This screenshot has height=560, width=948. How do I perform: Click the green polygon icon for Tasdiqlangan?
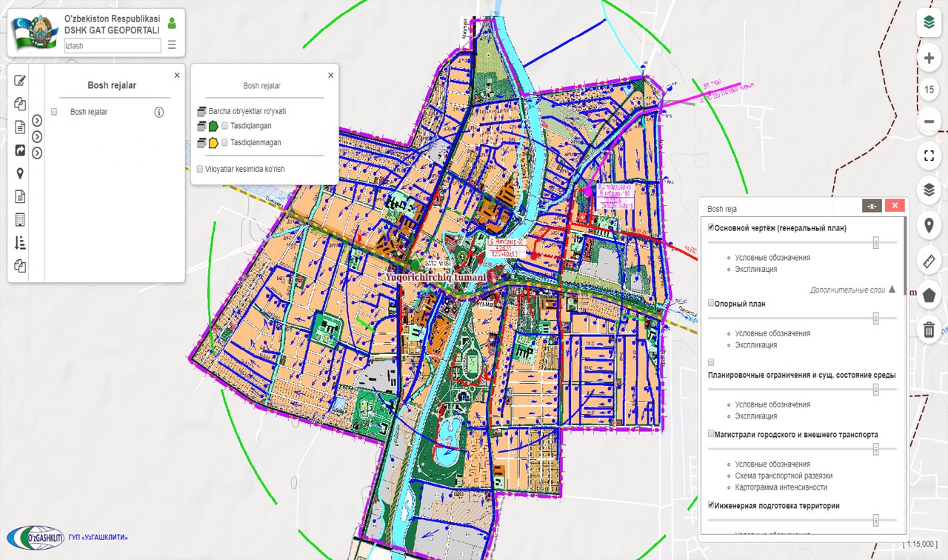[213, 126]
